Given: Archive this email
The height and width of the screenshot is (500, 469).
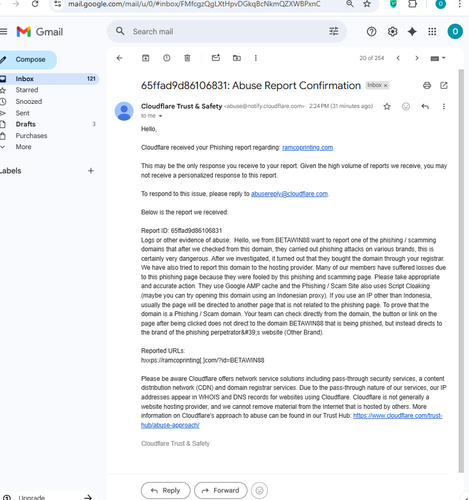Looking at the screenshot, I should tap(146, 58).
